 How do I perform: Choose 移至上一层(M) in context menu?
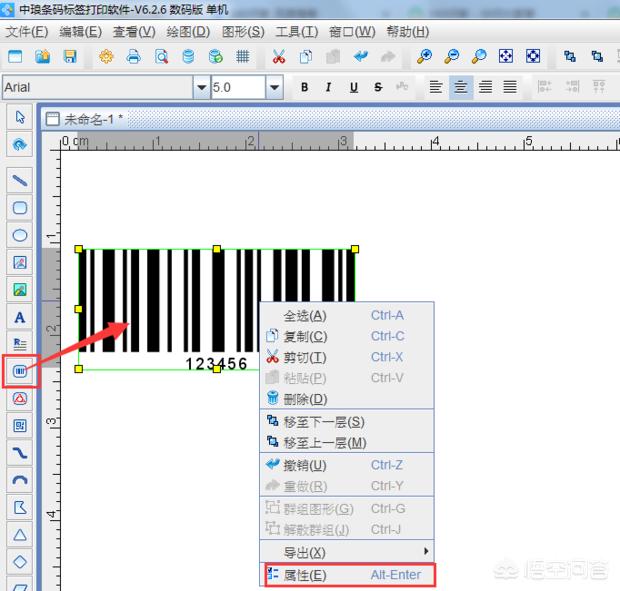coord(347,443)
